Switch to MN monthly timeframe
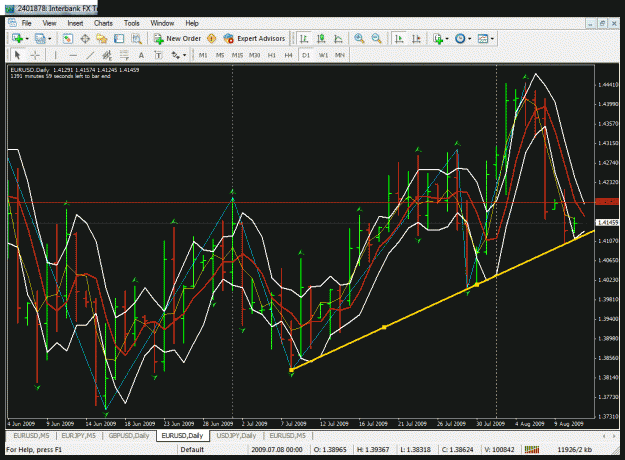The height and width of the screenshot is (460, 625). pos(340,55)
